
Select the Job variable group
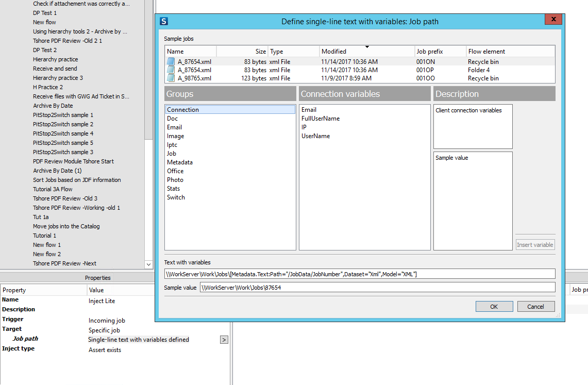point(172,154)
